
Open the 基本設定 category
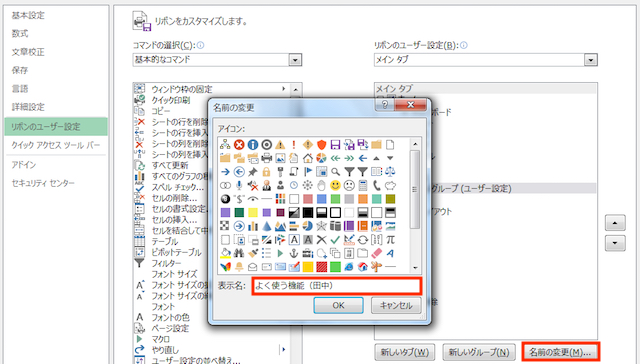28,16
